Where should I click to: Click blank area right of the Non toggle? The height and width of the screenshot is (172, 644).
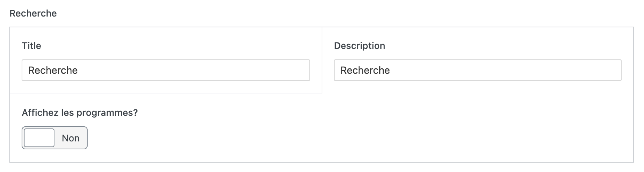pos(252,138)
